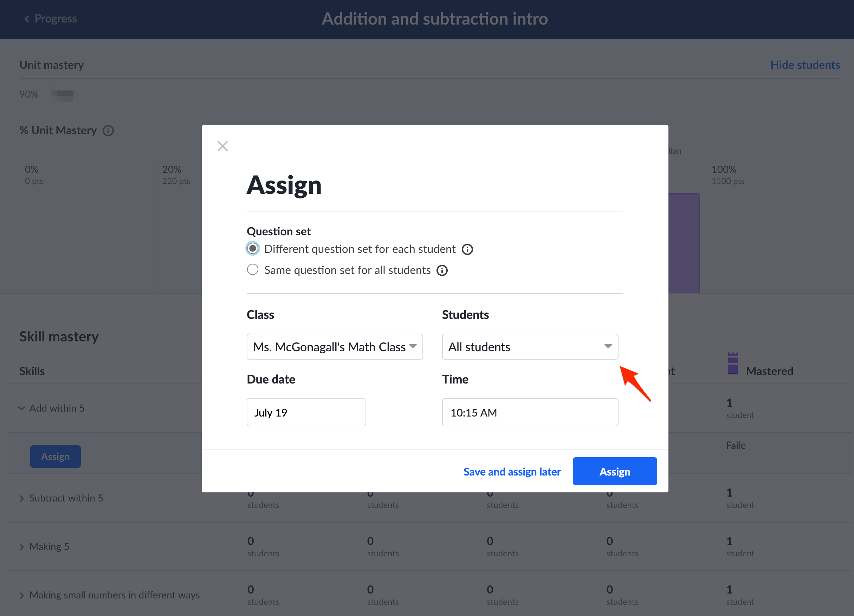Click info icon beside Different question set
854x616 pixels.
pyautogui.click(x=467, y=249)
